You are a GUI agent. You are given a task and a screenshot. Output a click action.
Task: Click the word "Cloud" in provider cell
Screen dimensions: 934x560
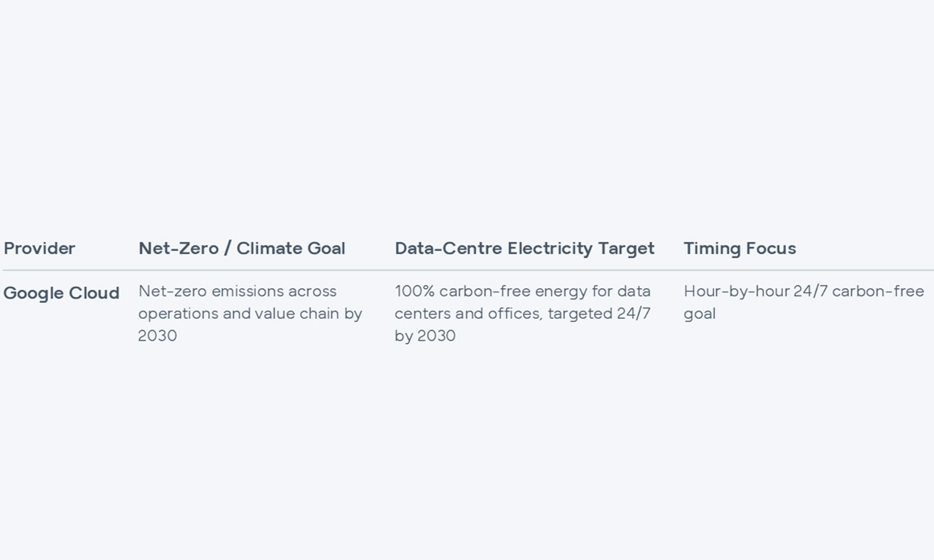pyautogui.click(x=94, y=293)
